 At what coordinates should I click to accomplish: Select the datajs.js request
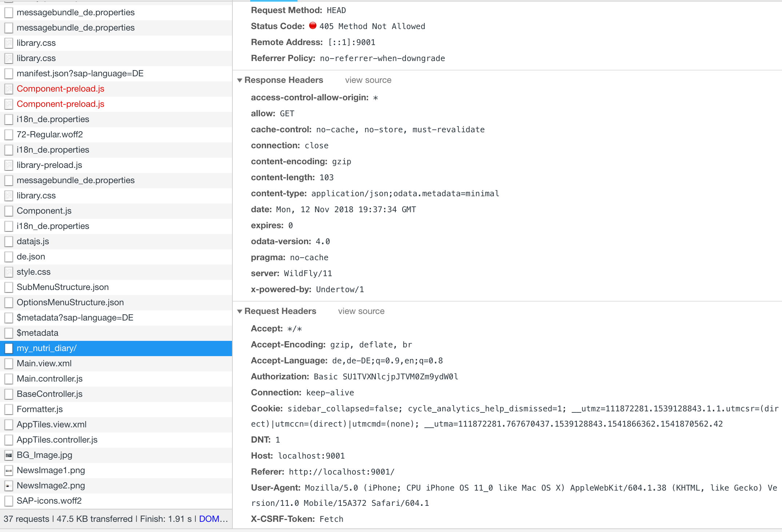click(116, 241)
